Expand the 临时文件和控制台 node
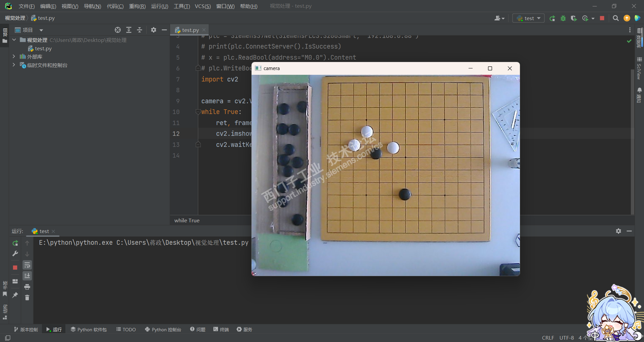 click(x=14, y=65)
